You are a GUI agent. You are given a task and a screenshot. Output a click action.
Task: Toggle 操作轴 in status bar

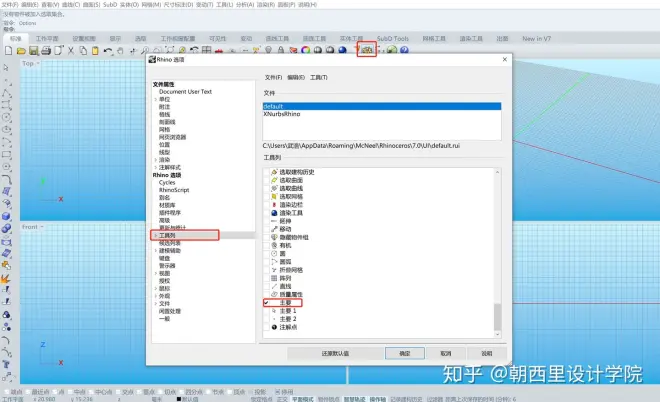[x=378, y=399]
